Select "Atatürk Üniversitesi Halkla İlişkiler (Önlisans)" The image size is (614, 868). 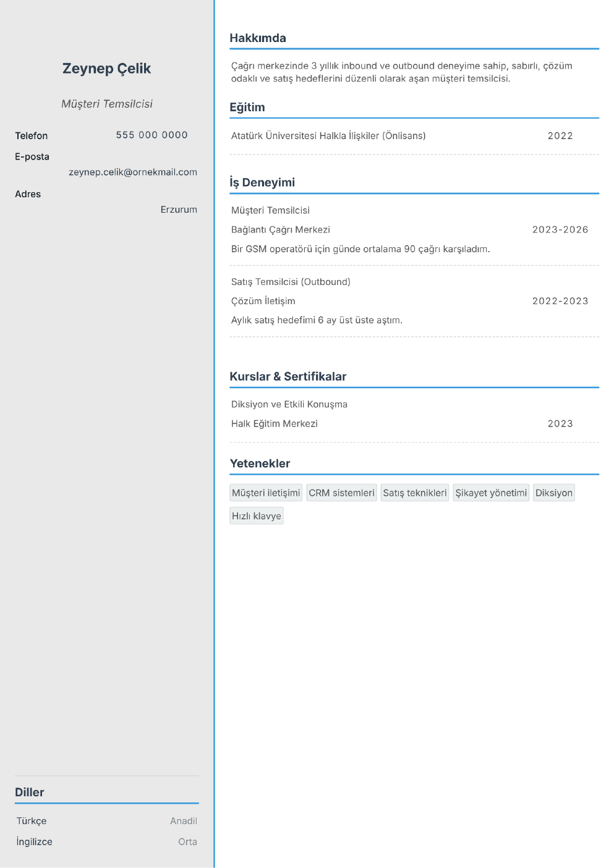[x=328, y=136]
